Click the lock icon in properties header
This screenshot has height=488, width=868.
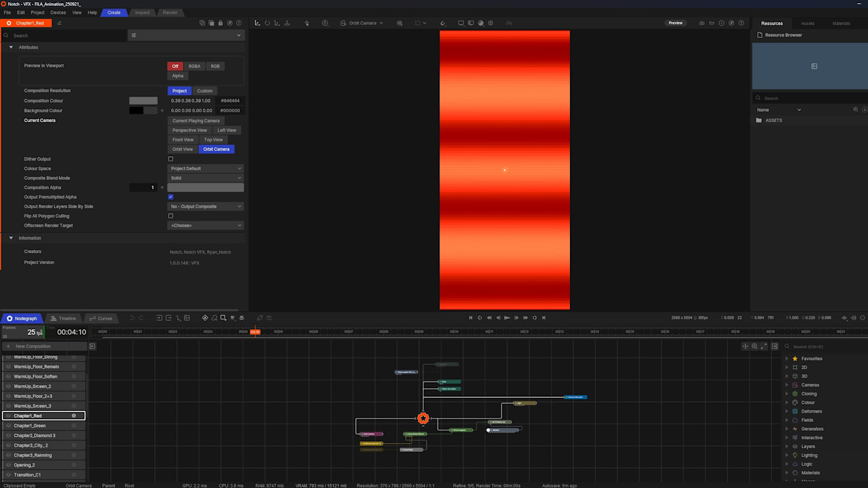(x=220, y=23)
